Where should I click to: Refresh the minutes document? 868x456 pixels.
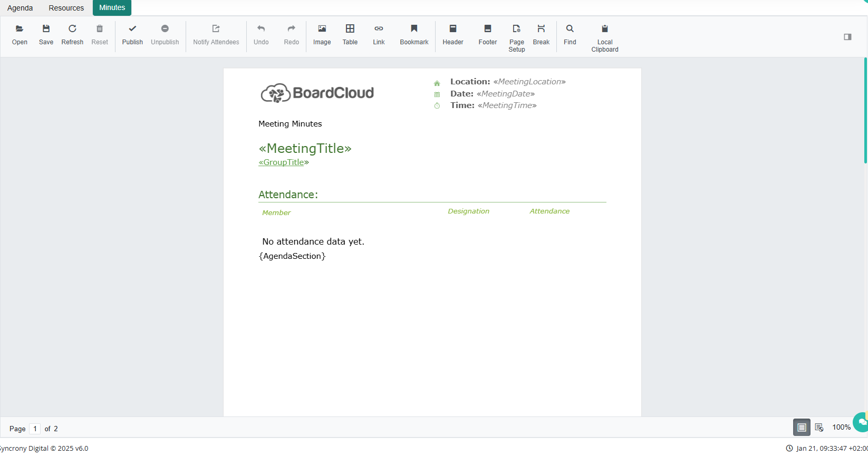pos(72,34)
